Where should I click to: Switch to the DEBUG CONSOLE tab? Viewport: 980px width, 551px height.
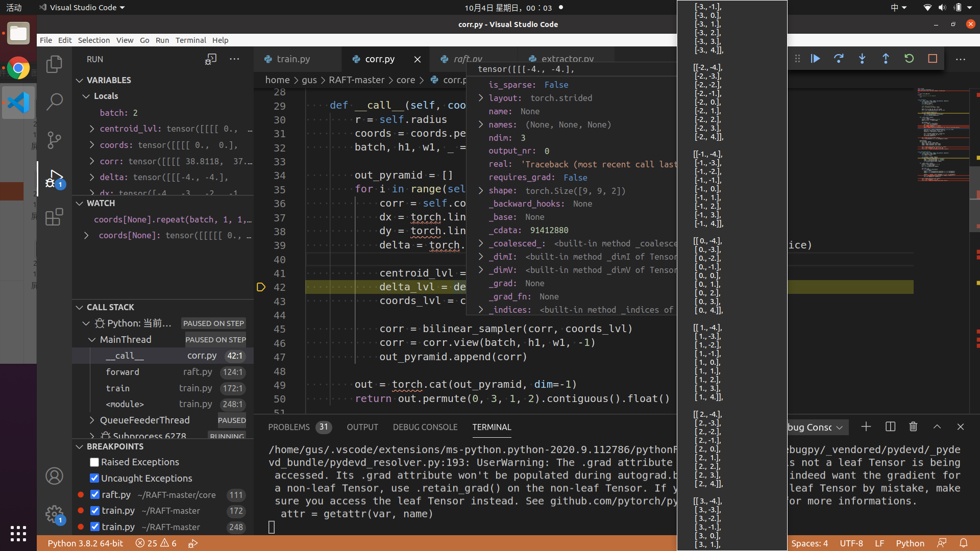[x=425, y=427]
